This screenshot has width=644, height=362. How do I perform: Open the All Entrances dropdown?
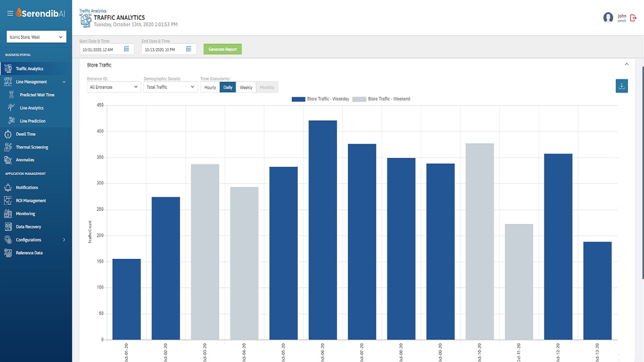(x=114, y=87)
